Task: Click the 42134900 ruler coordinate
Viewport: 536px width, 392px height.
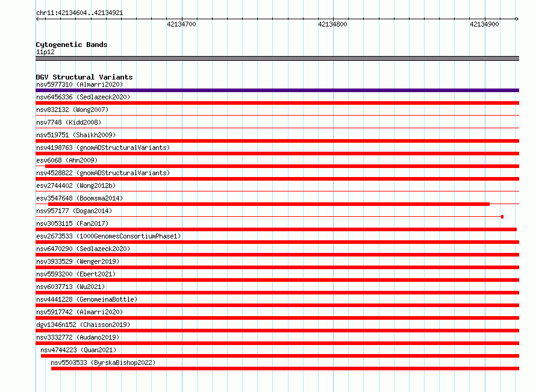Action: (x=484, y=24)
